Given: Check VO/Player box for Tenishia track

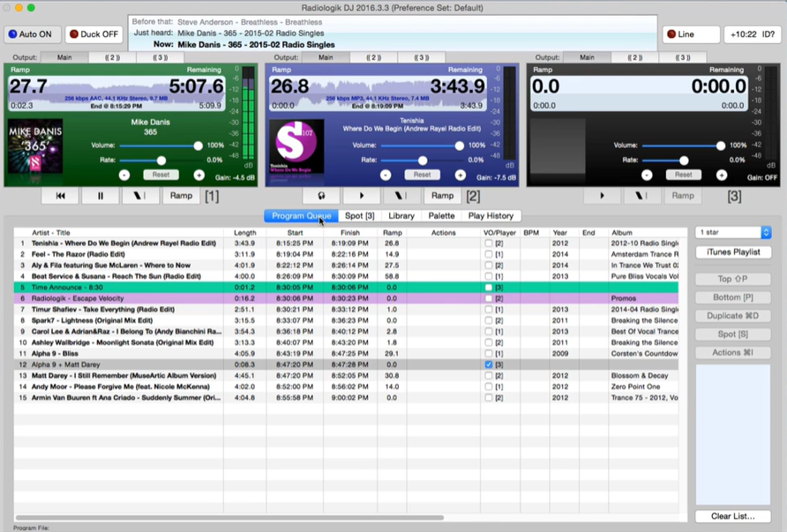Looking at the screenshot, I should [x=489, y=243].
